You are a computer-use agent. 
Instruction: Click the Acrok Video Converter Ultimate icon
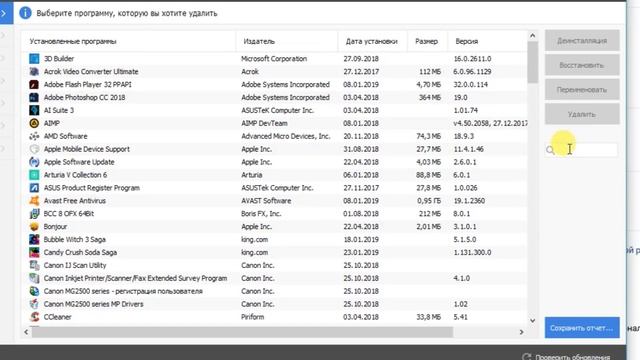[34, 71]
